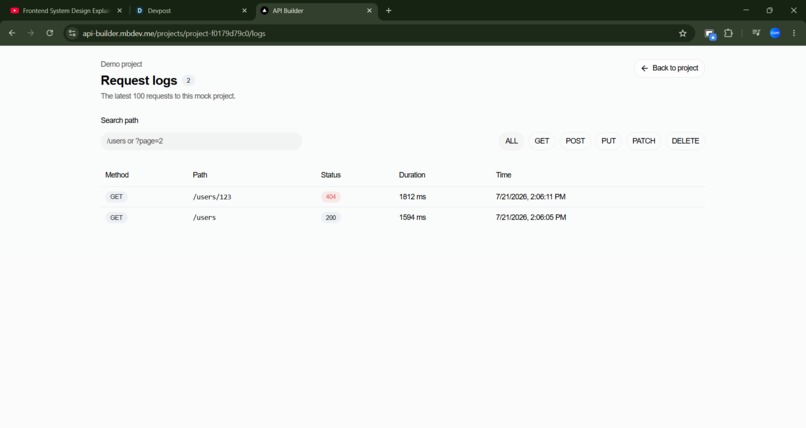Open the media control icon in the toolbar
806x428 pixels.
756,33
